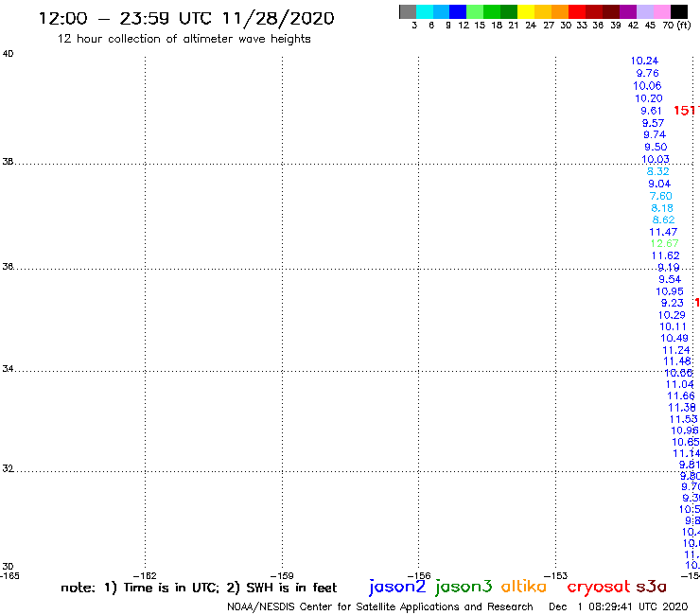Click the wave height value 10.24
The image size is (700, 615).
(x=644, y=61)
